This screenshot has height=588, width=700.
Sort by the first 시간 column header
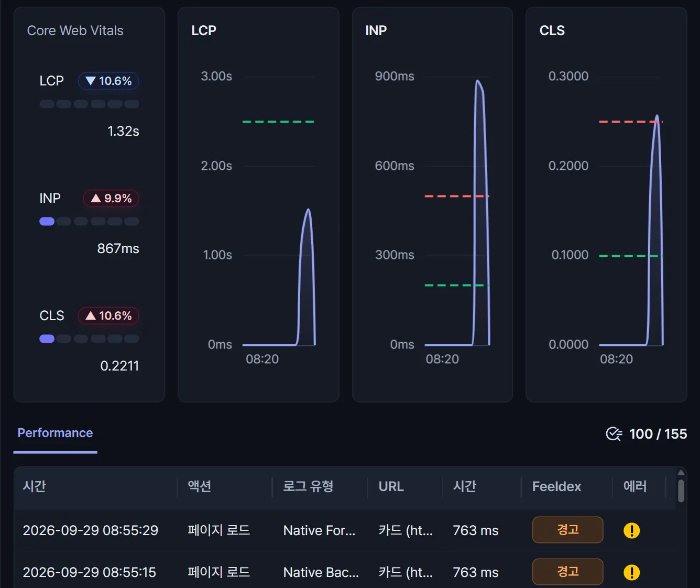point(35,486)
